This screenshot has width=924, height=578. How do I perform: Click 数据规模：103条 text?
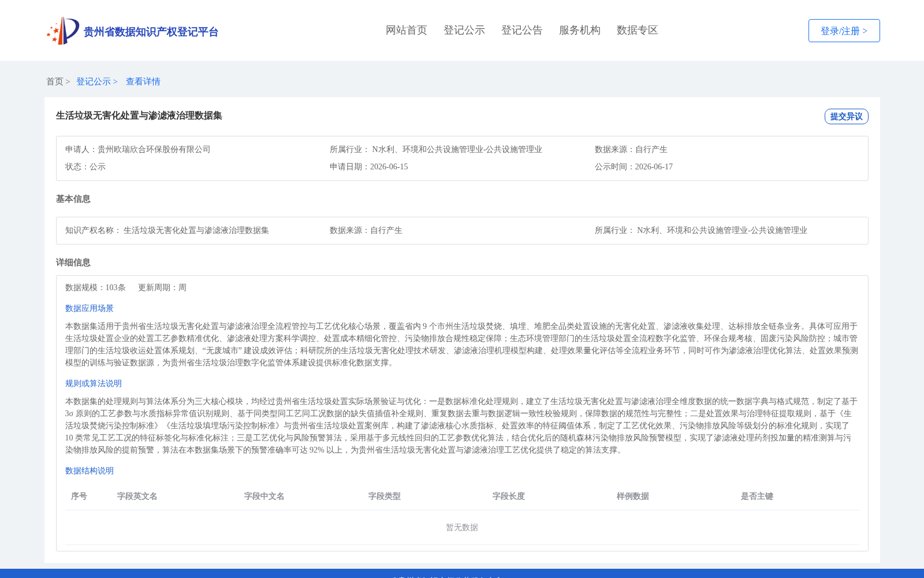95,287
